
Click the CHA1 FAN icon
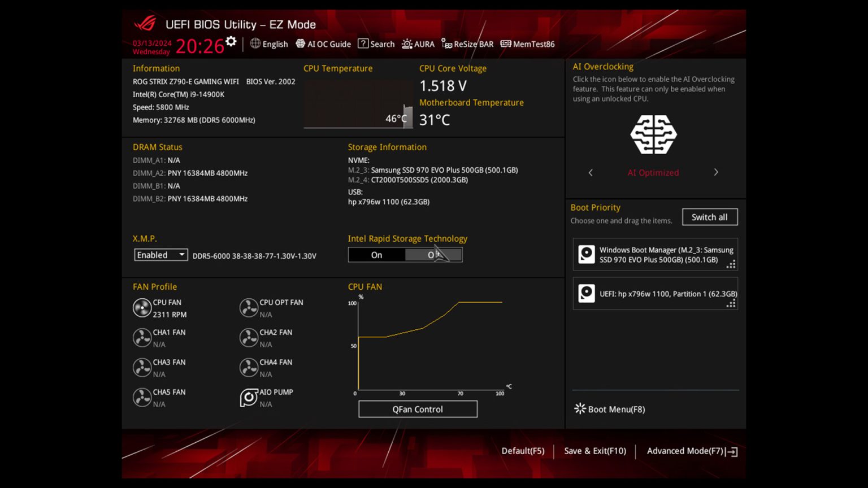pyautogui.click(x=142, y=338)
